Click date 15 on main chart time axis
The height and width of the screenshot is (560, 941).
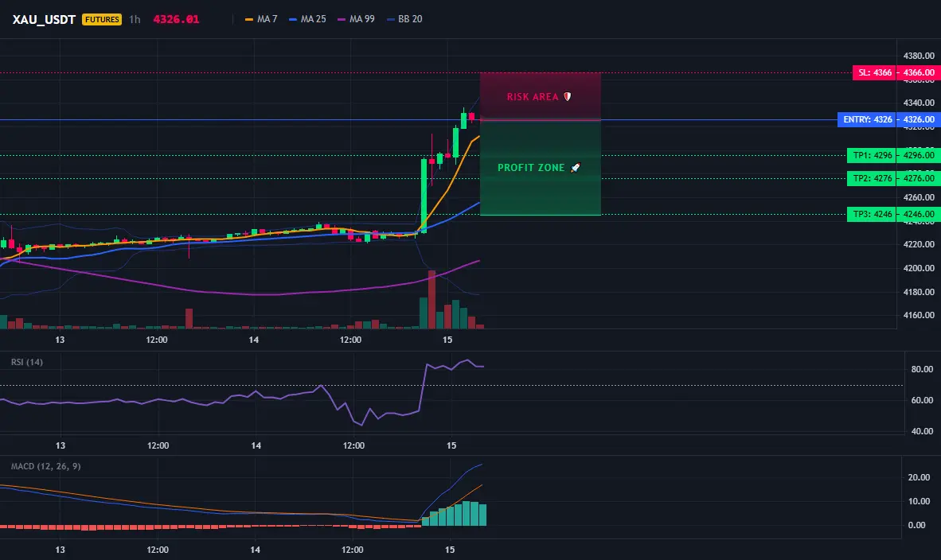[447, 340]
